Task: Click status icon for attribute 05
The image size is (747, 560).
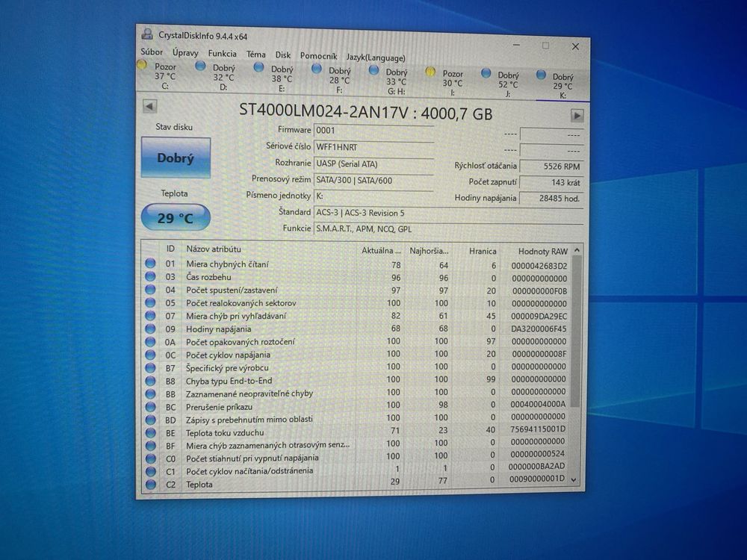Action: point(151,302)
